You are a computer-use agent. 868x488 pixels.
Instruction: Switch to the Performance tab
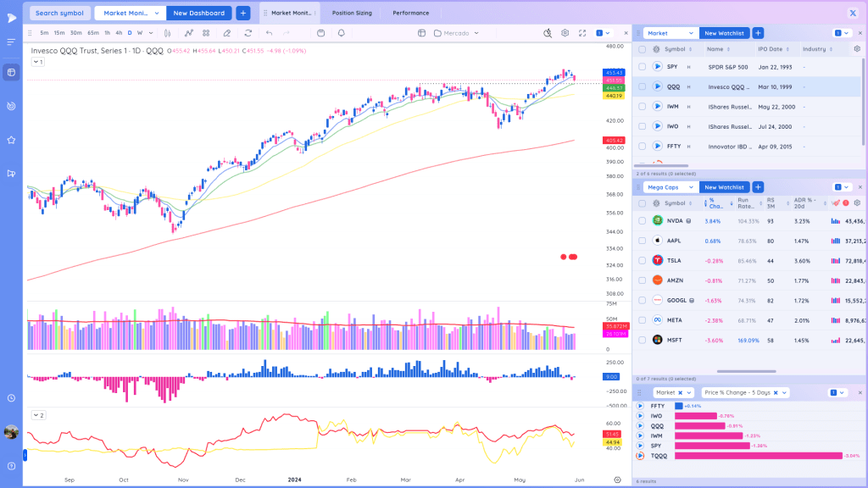pos(411,13)
